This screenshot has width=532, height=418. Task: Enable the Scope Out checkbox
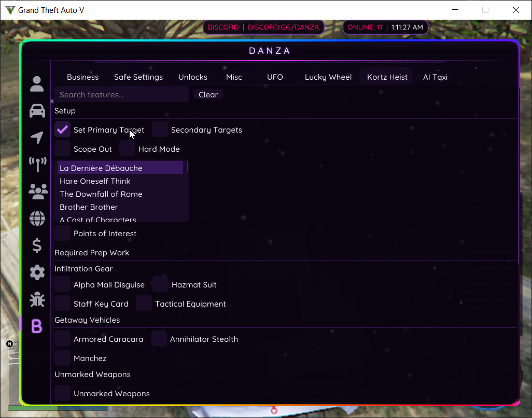62,149
